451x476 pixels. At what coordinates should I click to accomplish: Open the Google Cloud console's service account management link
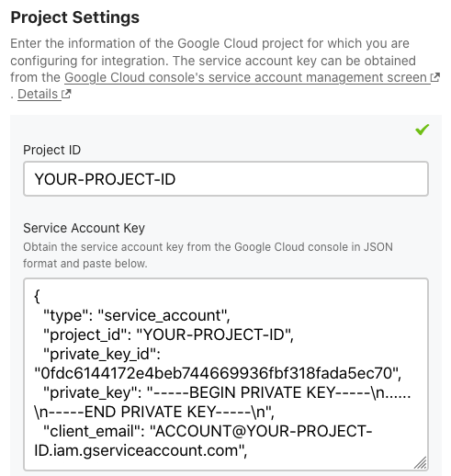(245, 77)
